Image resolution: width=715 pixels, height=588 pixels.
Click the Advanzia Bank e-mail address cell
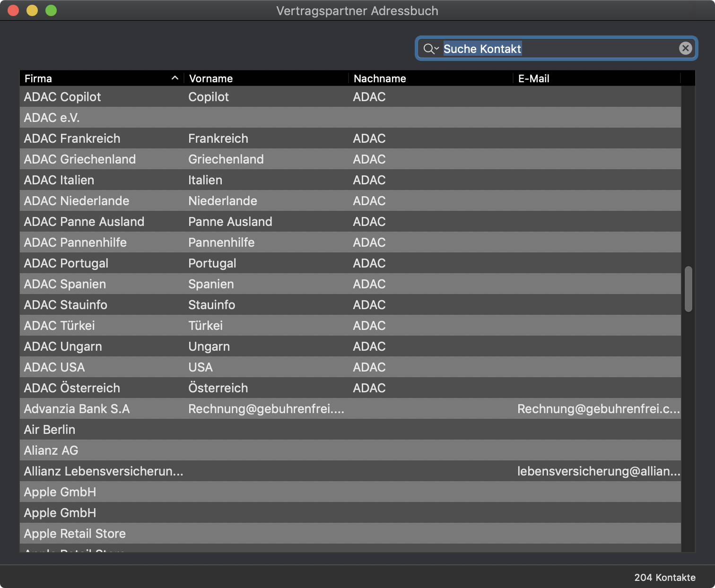598,409
